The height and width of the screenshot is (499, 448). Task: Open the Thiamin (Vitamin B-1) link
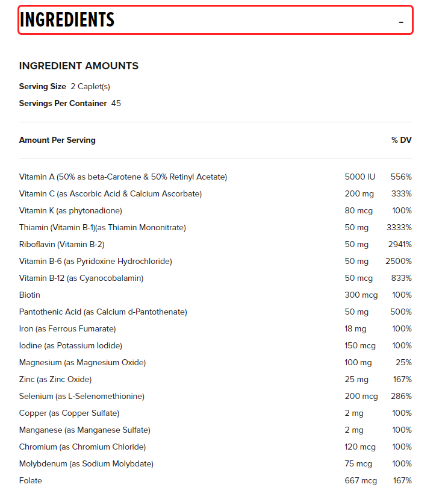tap(102, 227)
